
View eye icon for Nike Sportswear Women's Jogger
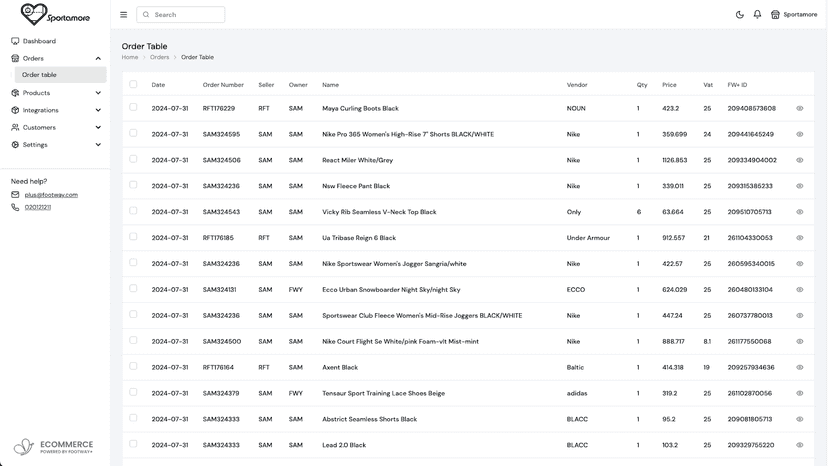point(799,264)
